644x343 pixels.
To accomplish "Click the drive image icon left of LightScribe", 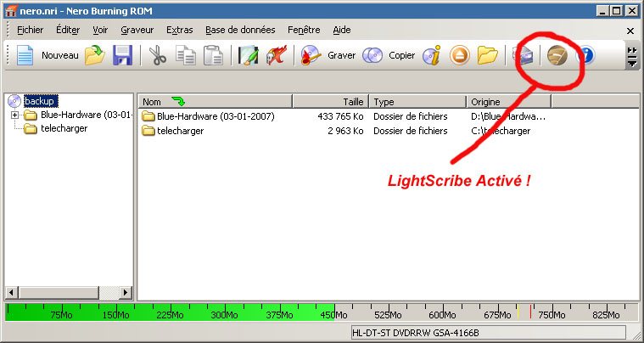I will click(x=523, y=55).
